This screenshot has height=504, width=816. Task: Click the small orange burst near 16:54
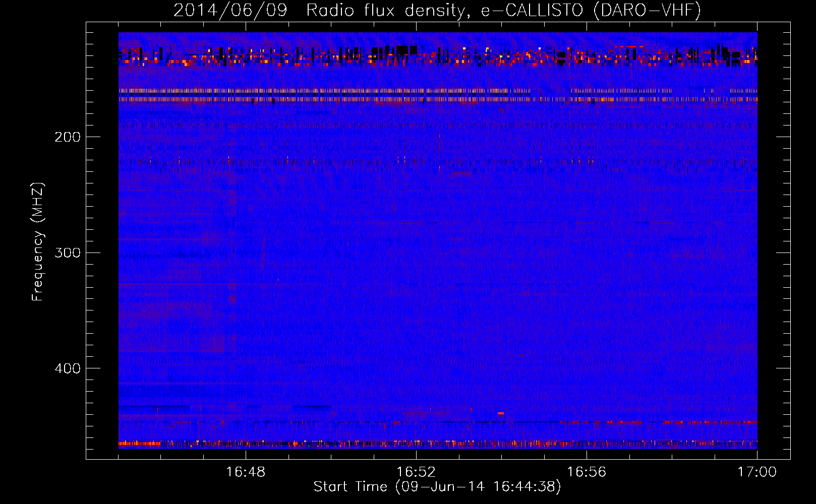pyautogui.click(x=501, y=413)
